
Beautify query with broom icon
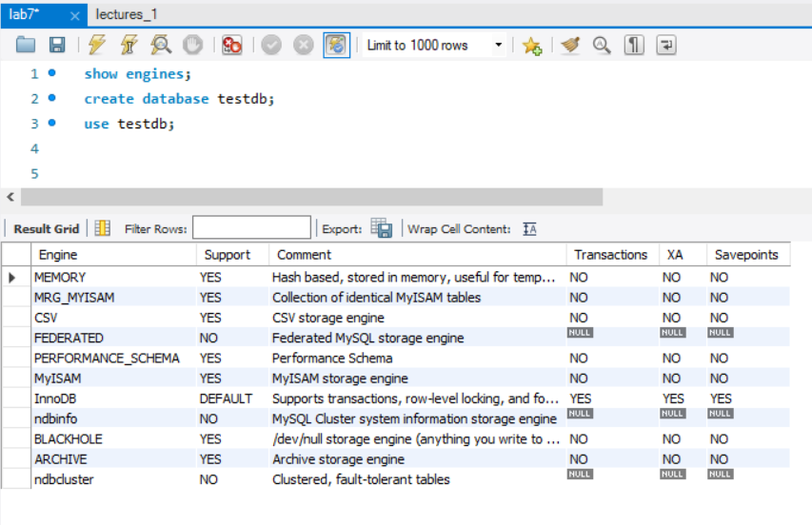570,45
